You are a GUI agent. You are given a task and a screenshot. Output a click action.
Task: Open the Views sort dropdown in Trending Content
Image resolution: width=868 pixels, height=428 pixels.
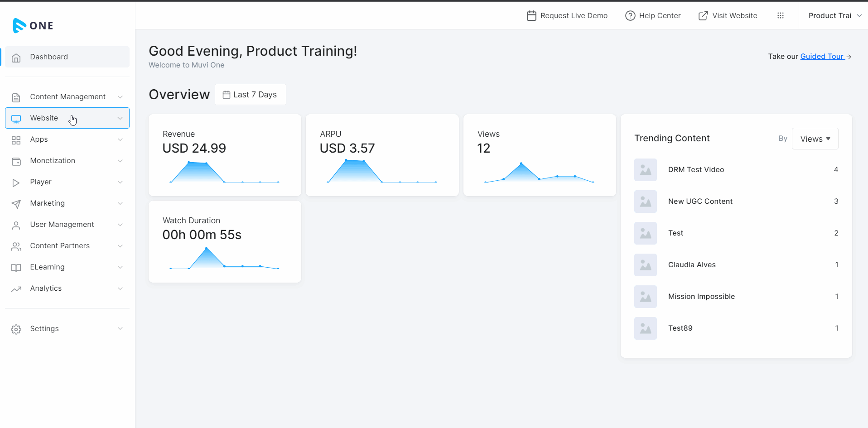coord(815,139)
